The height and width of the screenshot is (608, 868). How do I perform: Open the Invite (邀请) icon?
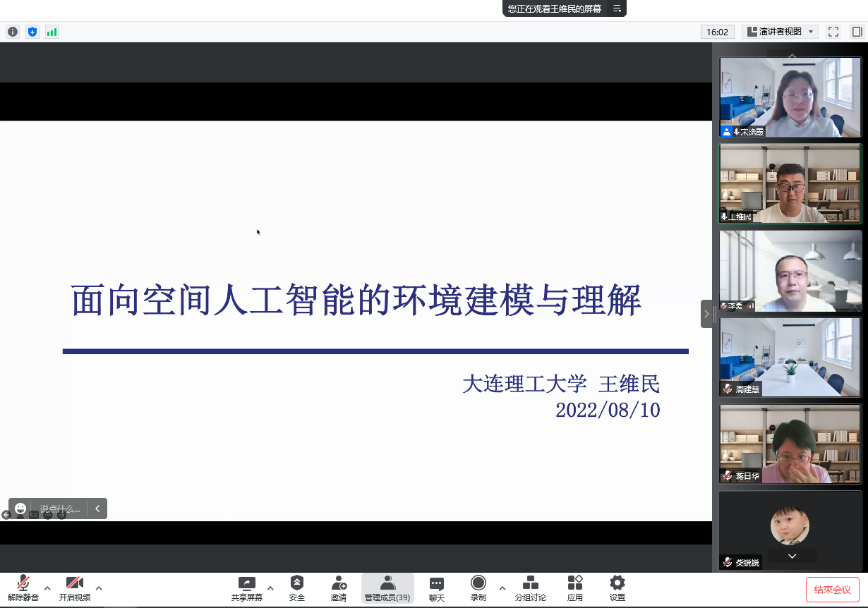(339, 588)
